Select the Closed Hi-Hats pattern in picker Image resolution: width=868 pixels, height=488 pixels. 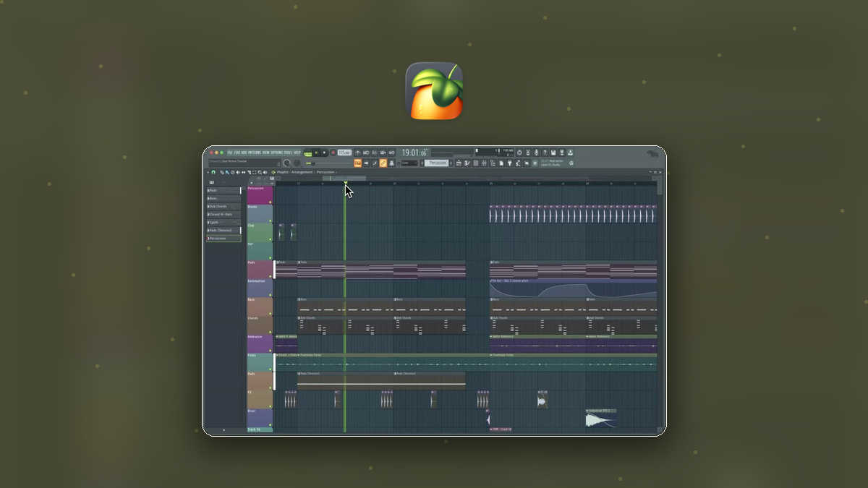[x=224, y=214]
